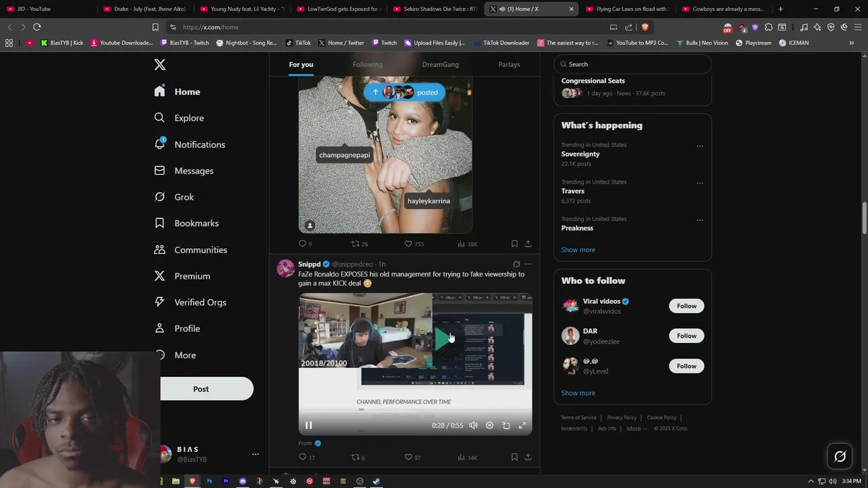The width and height of the screenshot is (868, 488).
Task: Open options for Travers trend
Action: [700, 183]
